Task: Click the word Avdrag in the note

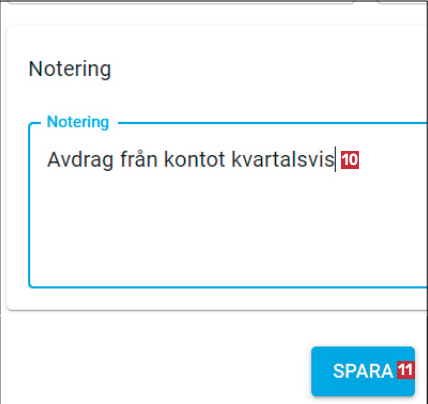Action: click(x=80, y=160)
